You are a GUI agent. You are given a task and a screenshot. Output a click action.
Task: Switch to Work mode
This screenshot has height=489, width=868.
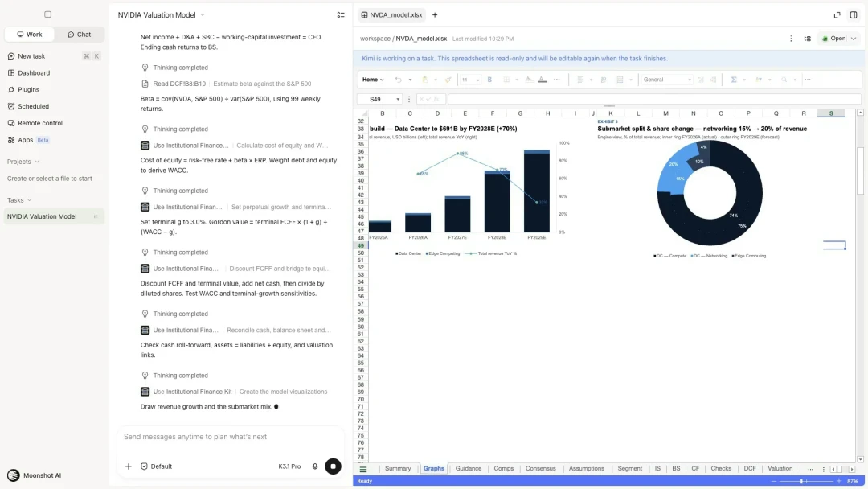[x=30, y=35]
